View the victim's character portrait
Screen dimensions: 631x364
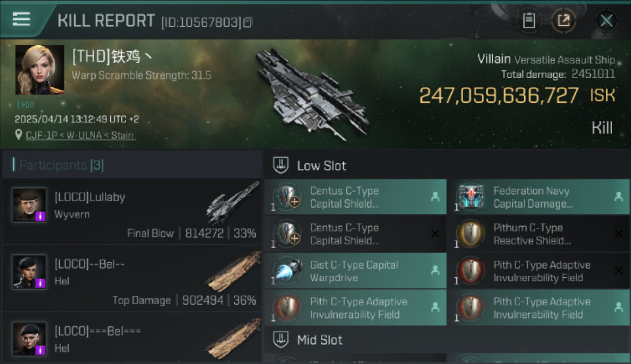(x=40, y=70)
